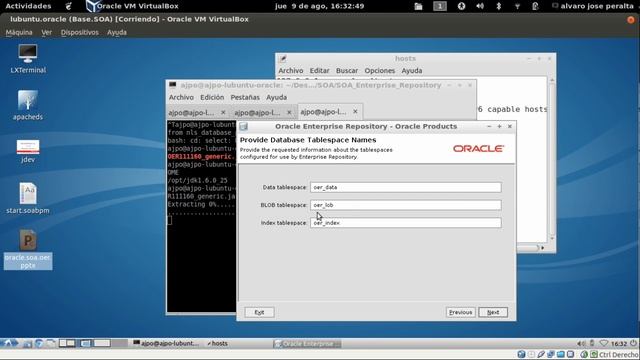
Task: Select the oracle.soa.oer.pptx file icon
Action: (x=28, y=249)
